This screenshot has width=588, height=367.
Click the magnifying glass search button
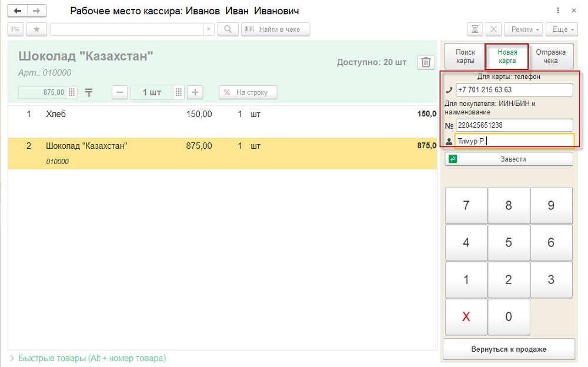point(228,29)
